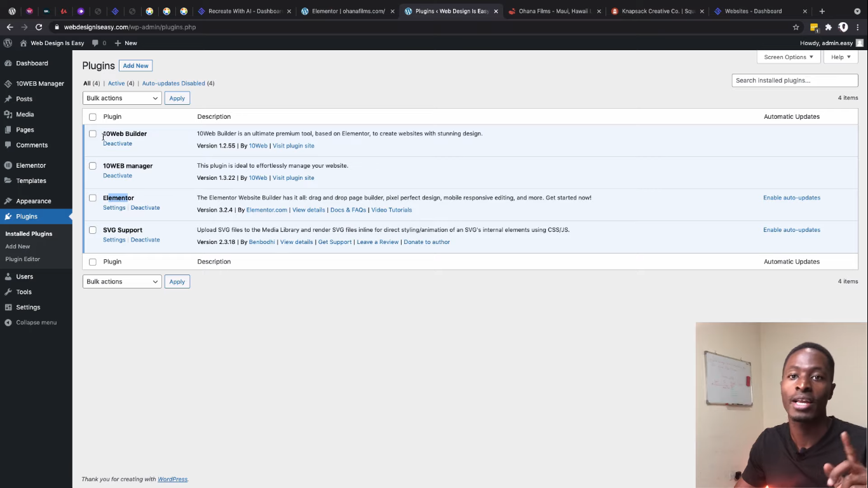This screenshot has width=868, height=488.
Task: Click the Media icon in the sidebar
Action: tap(8, 114)
